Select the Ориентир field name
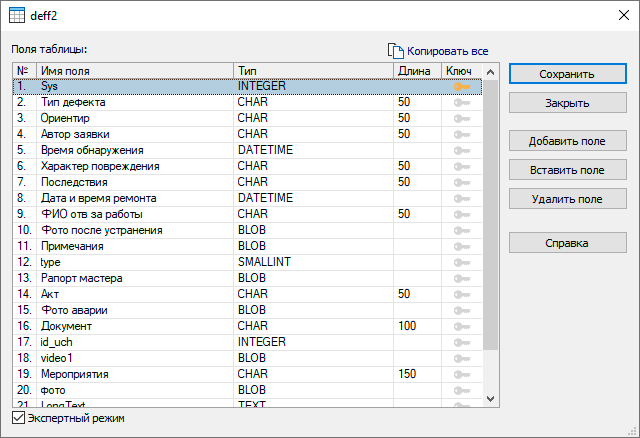 [65, 118]
